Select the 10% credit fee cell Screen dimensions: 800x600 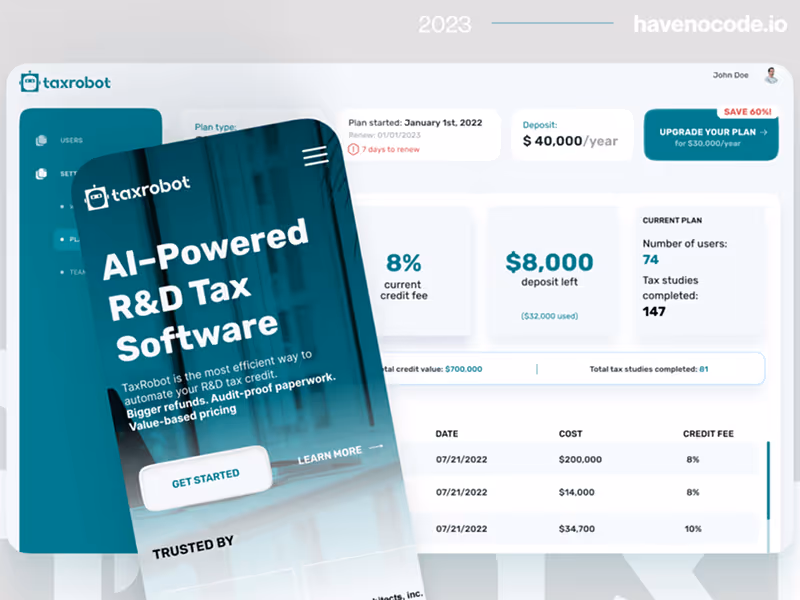(692, 529)
